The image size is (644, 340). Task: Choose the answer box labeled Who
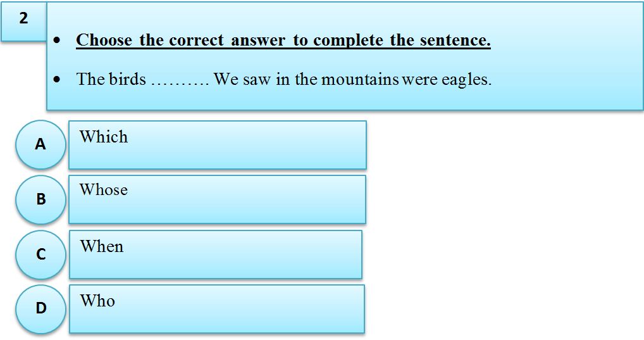217,309
